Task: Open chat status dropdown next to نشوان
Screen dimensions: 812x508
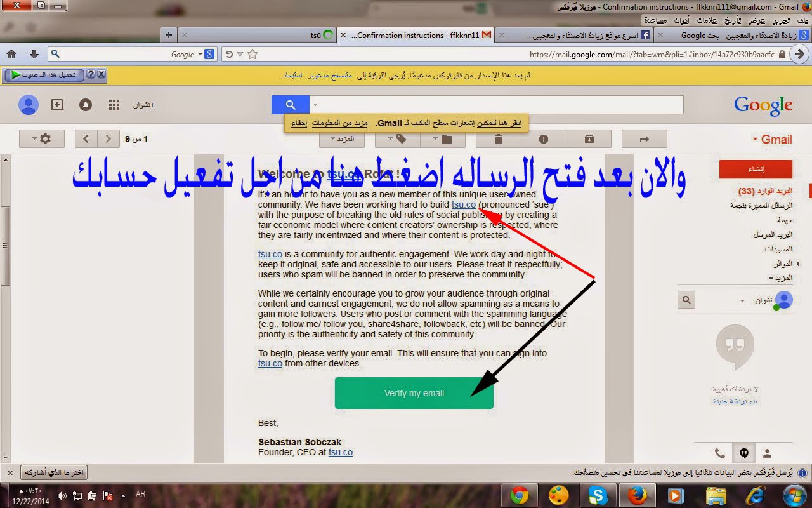Action: pos(743,300)
